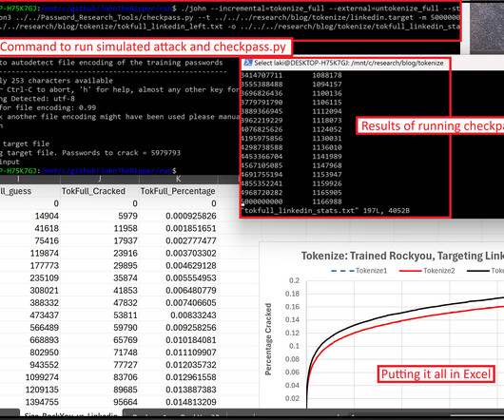Click cell containing 0.003703302
The height and width of the screenshot is (420, 504).
pos(179,253)
